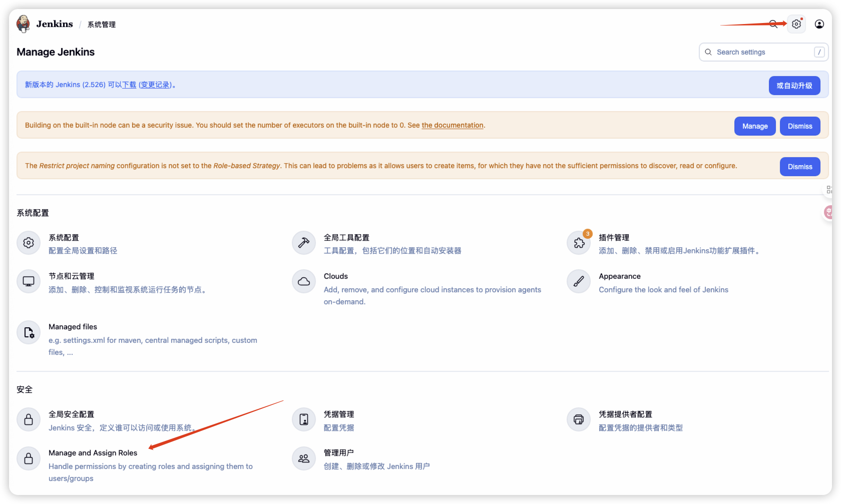Viewport: 841px width, 504px height.
Task: Click the 管理用户 people icon
Action: pos(304,458)
